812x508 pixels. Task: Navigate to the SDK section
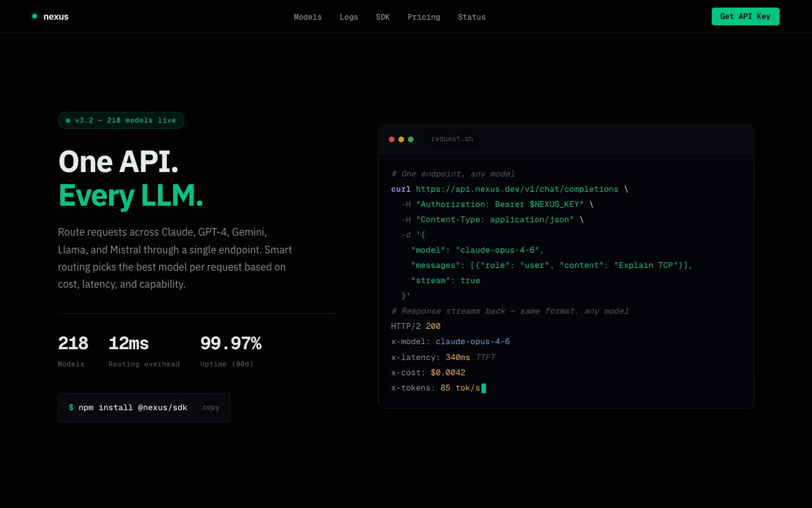[x=383, y=17]
